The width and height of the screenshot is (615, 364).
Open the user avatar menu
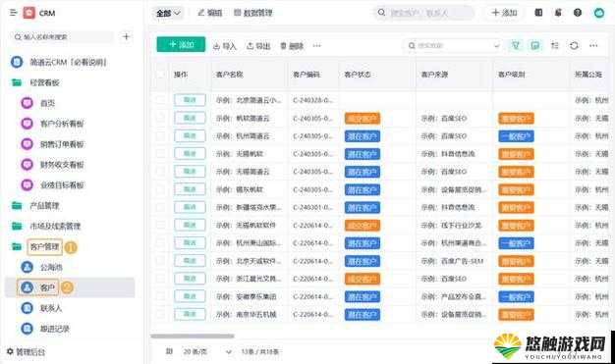599,13
